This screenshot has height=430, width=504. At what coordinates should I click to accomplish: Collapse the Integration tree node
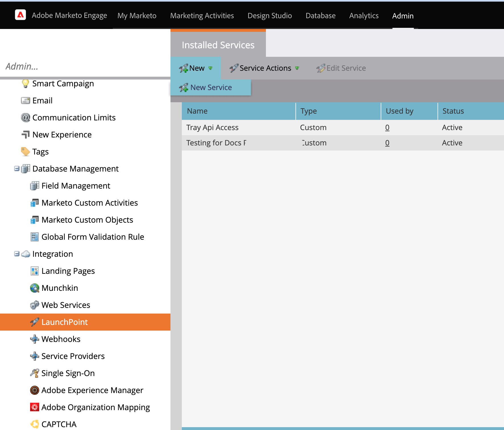17,254
